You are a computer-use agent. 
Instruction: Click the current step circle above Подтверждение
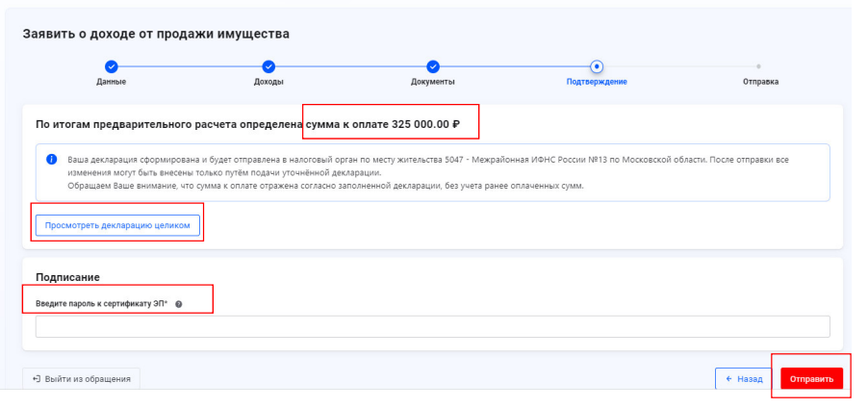[x=597, y=66]
